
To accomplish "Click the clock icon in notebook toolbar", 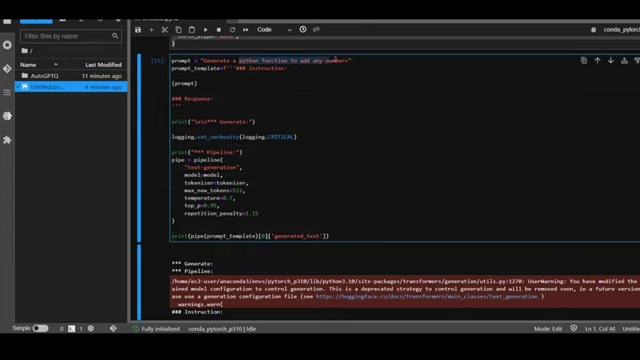I will [x=303, y=29].
